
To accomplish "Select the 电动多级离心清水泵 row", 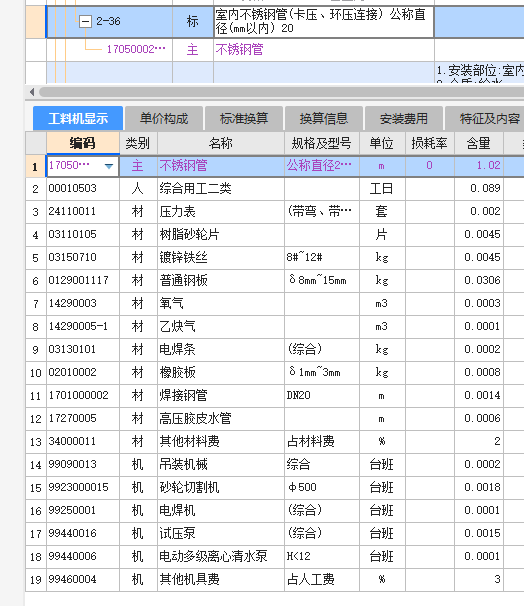I will pos(275,557).
